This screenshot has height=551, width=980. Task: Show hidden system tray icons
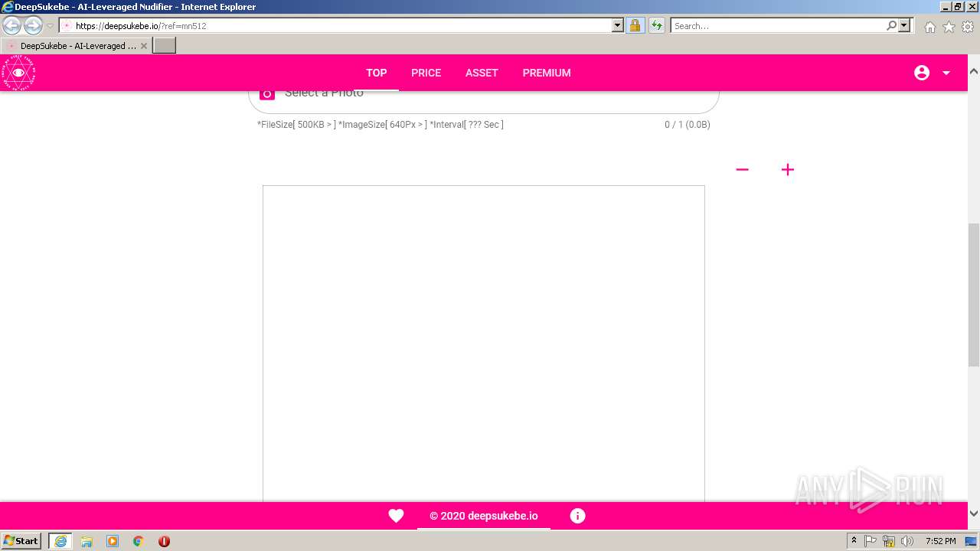click(x=854, y=541)
